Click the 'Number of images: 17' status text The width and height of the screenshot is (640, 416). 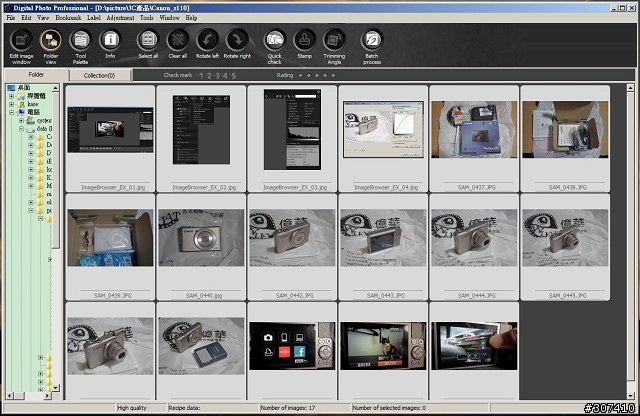(x=288, y=407)
